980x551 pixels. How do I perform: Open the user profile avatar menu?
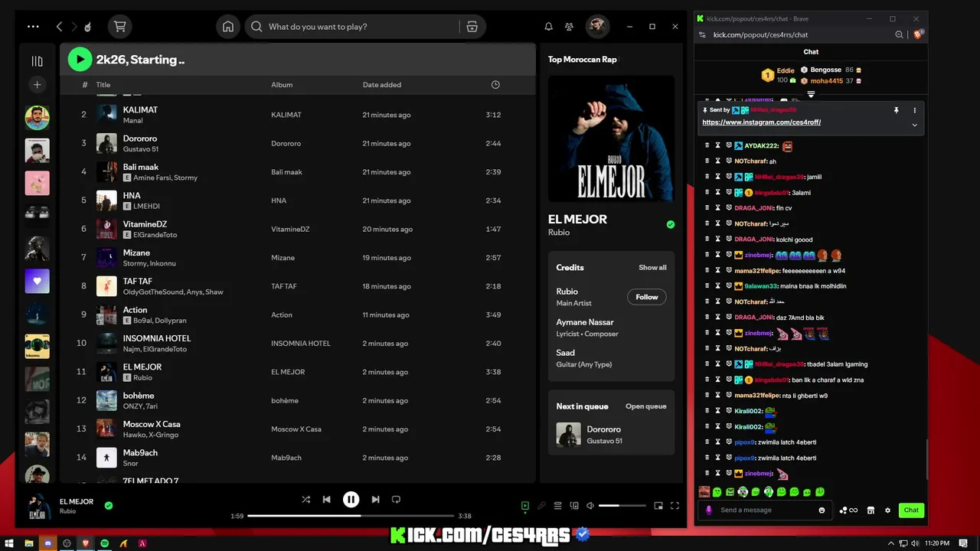tap(597, 26)
